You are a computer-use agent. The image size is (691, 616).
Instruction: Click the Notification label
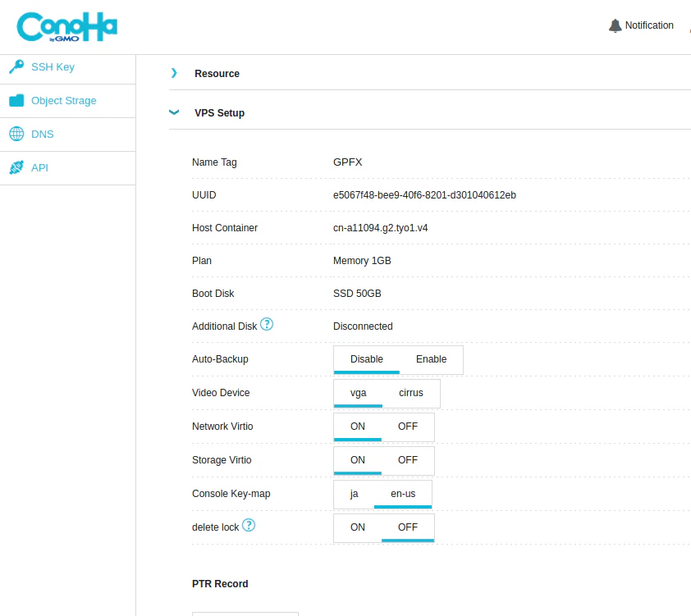[649, 25]
